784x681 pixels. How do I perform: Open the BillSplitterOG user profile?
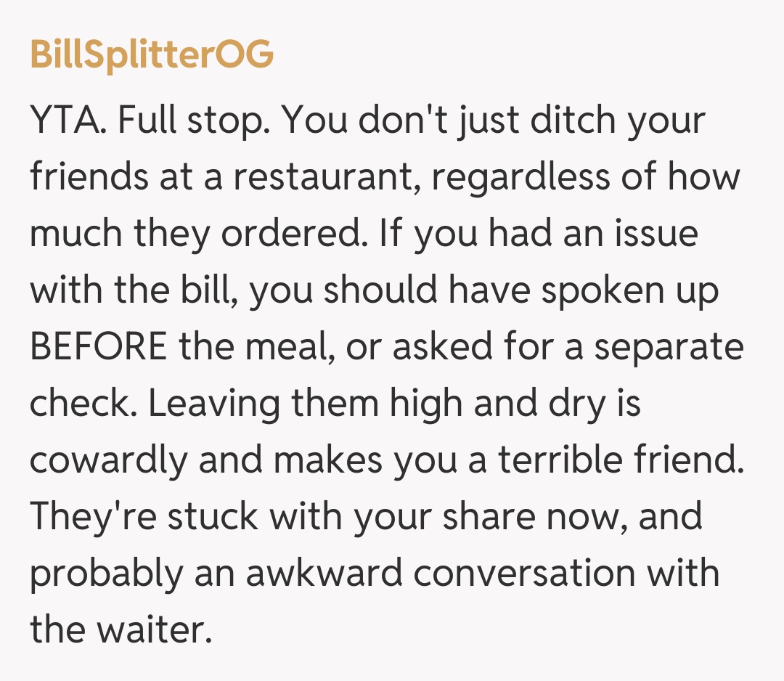152,54
